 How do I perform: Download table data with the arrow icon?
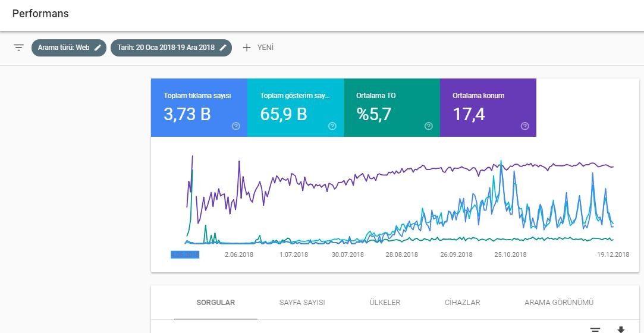click(621, 329)
